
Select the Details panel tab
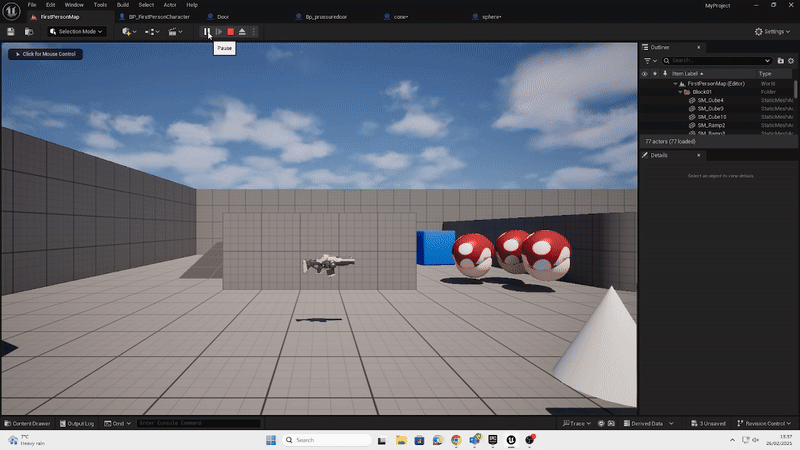point(659,155)
